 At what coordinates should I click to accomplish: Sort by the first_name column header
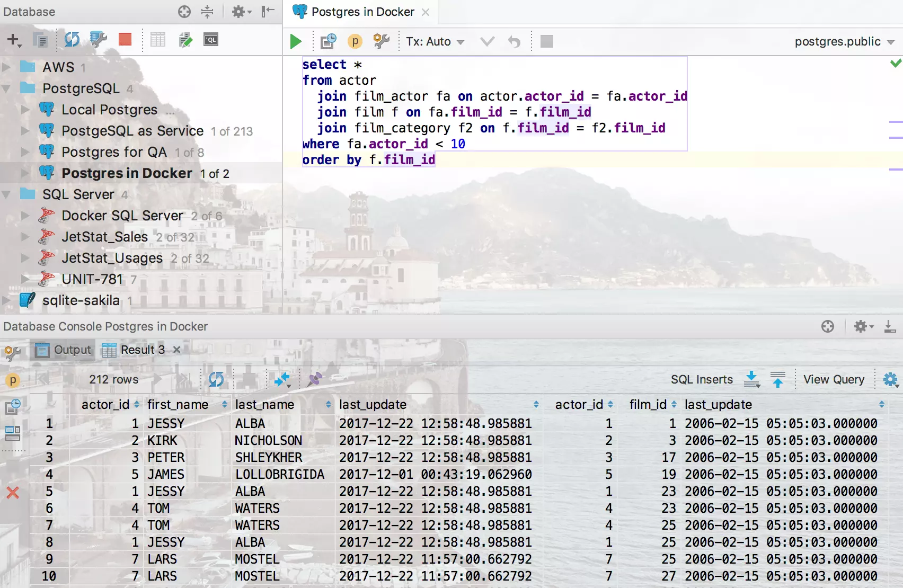(178, 405)
